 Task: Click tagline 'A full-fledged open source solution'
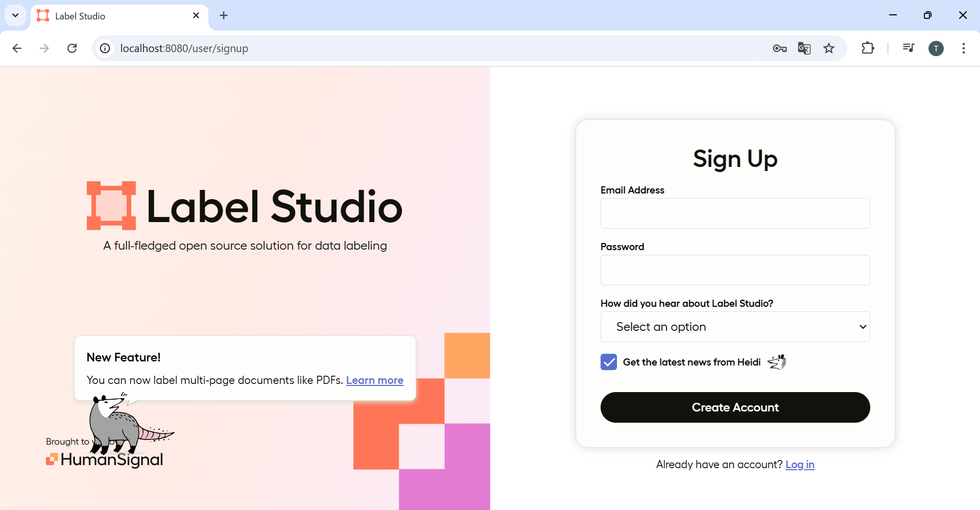point(245,246)
